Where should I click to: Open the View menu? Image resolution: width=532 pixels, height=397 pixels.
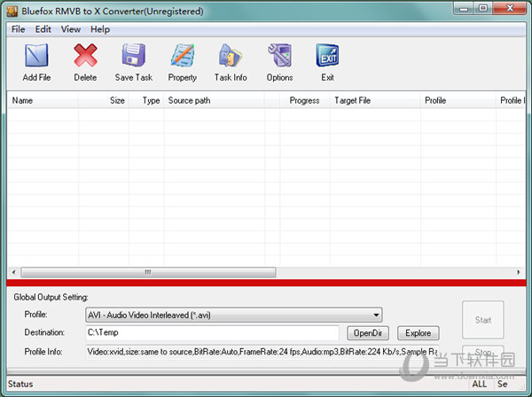(71, 29)
